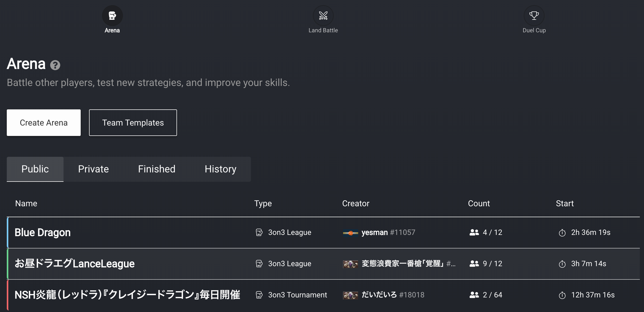
Task: Open the Duel Cup trophy icon
Action: 534,16
